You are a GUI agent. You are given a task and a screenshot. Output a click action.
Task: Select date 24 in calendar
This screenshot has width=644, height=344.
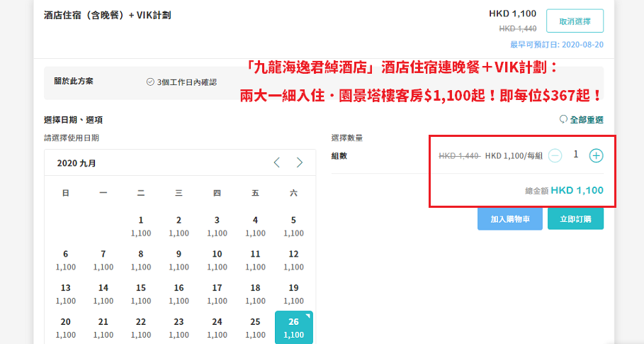217,328
